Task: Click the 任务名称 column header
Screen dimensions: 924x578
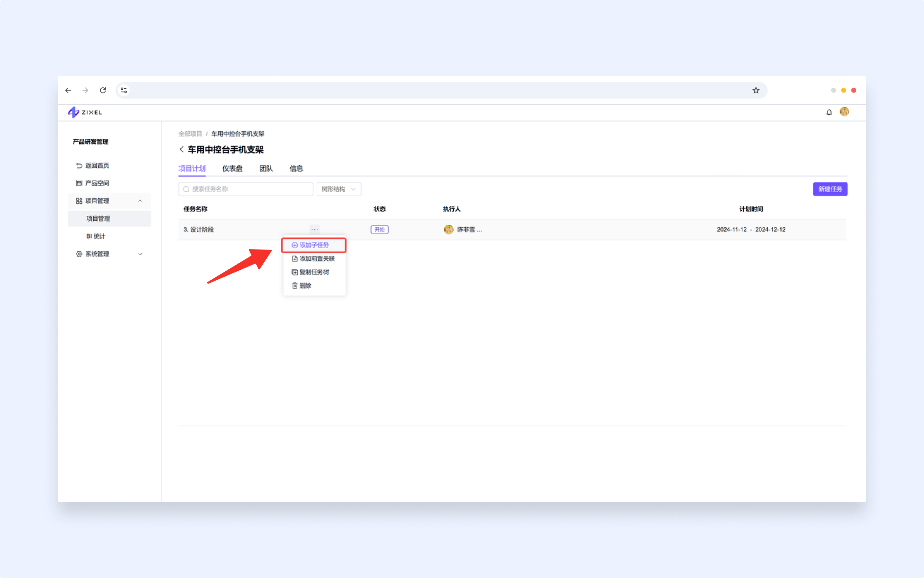Action: 195,209
